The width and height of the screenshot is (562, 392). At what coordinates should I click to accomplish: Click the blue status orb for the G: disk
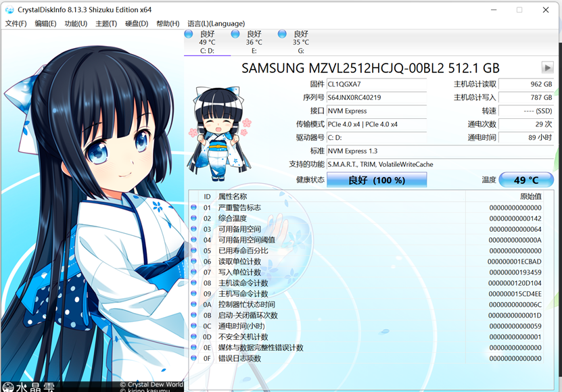point(282,34)
